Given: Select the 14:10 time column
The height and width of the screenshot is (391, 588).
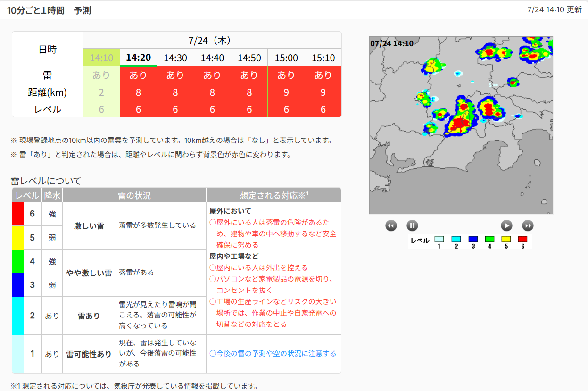Looking at the screenshot, I should click(101, 58).
